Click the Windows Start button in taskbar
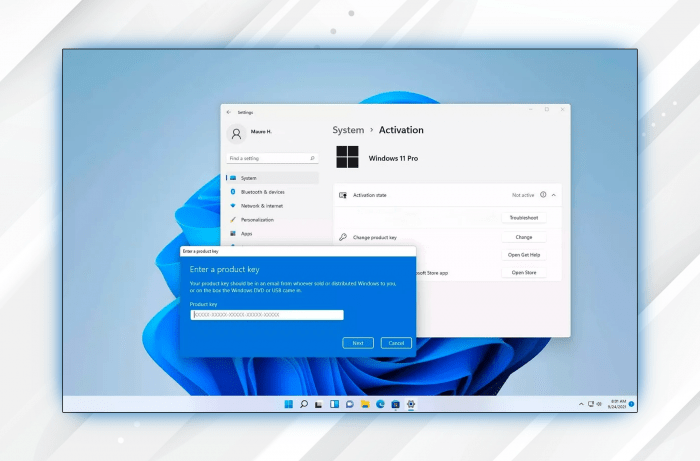 (x=289, y=404)
